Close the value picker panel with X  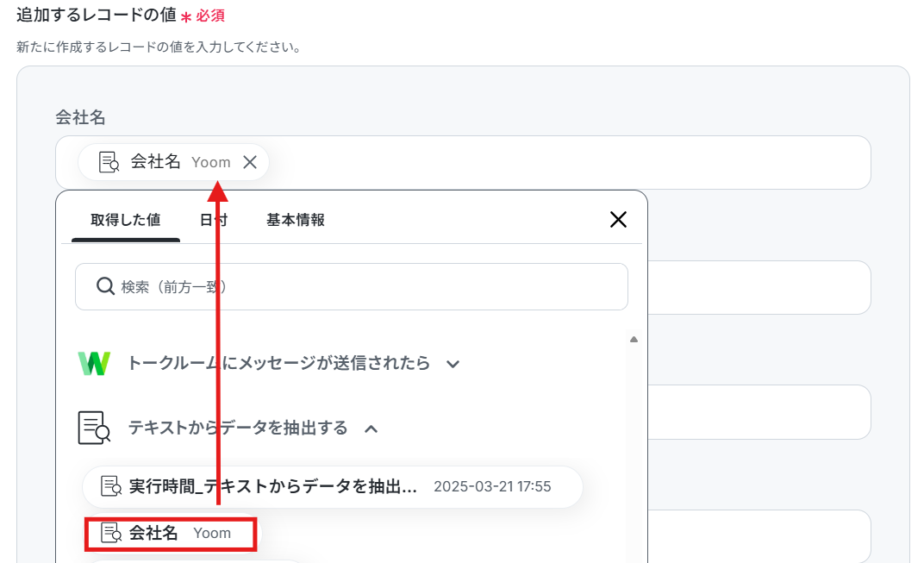[x=618, y=220]
